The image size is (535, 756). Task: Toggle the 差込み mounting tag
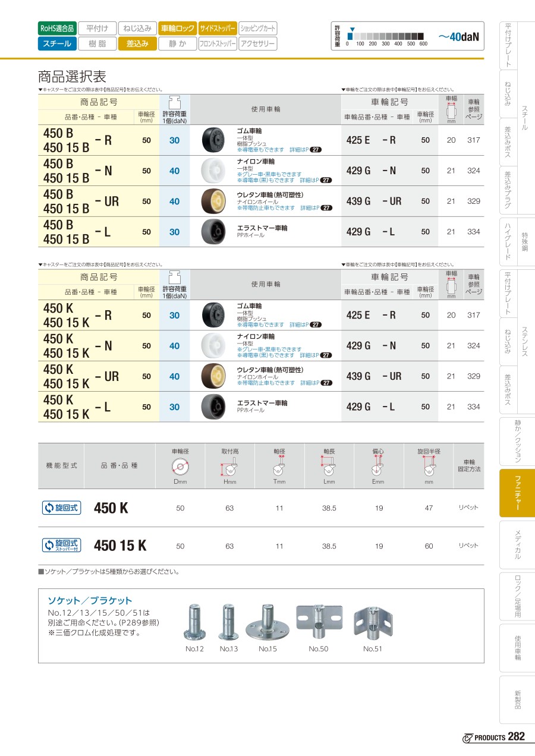137,43
